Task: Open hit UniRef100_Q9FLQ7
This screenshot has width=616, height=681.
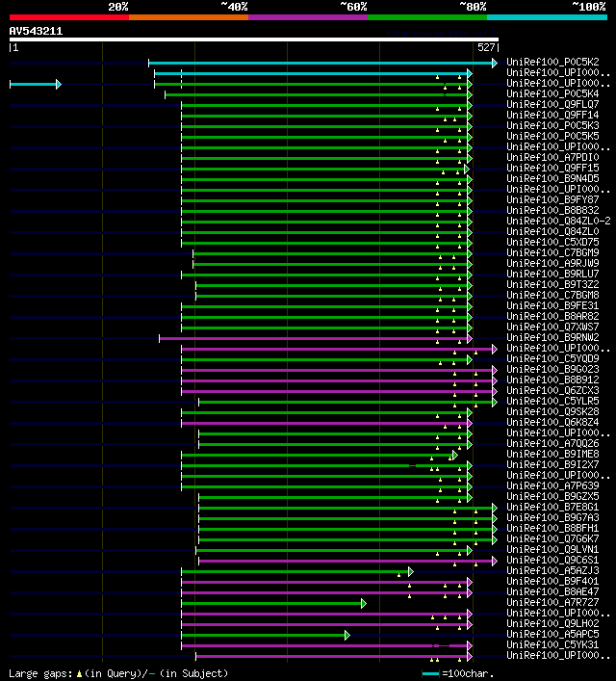Action: click(552, 104)
